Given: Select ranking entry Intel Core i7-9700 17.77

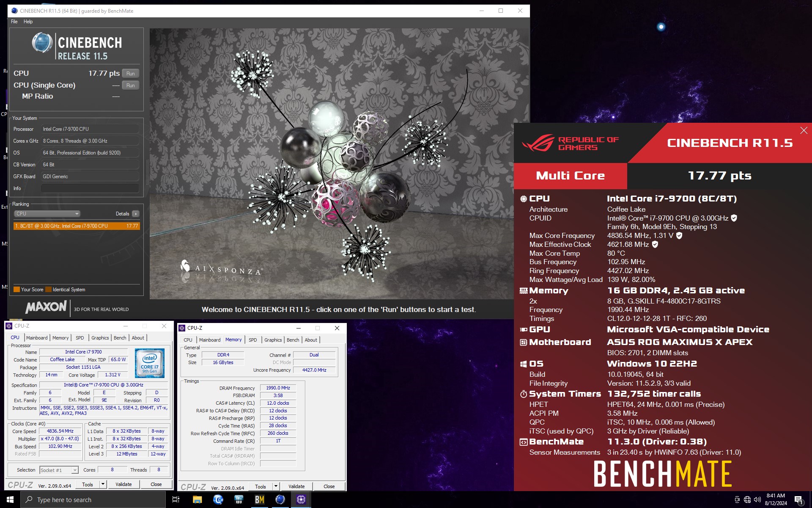Looking at the screenshot, I should 77,226.
